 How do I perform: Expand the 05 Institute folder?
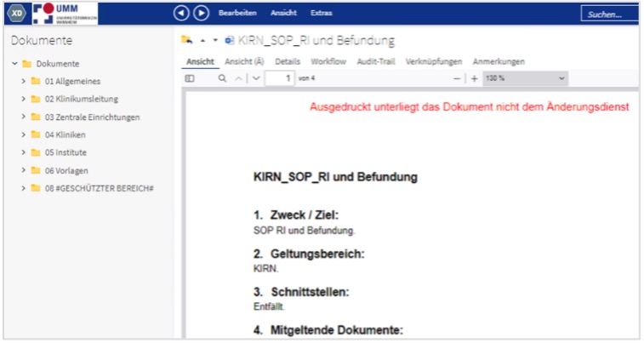[24, 152]
